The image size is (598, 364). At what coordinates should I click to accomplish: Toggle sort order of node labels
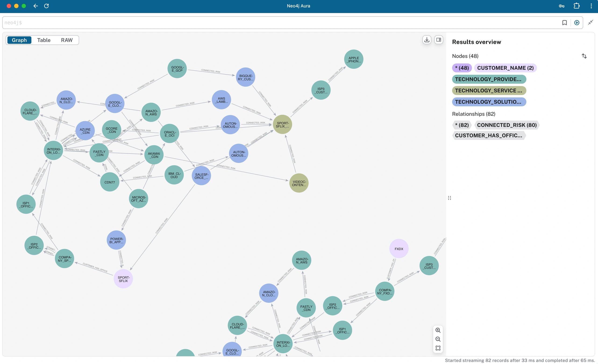pos(584,56)
